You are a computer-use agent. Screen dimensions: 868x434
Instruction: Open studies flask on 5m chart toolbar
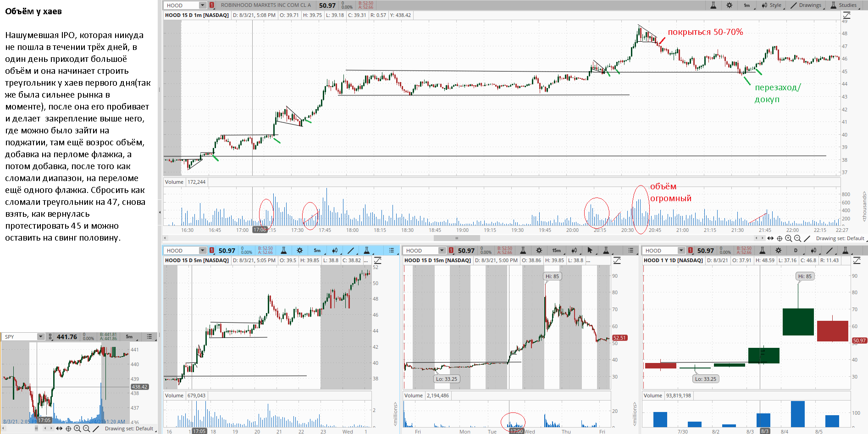pyautogui.click(x=366, y=250)
